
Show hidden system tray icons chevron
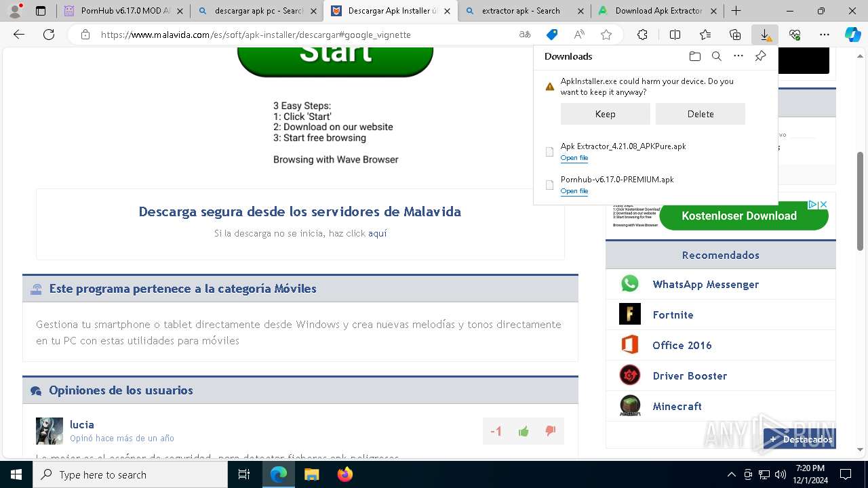click(x=731, y=474)
